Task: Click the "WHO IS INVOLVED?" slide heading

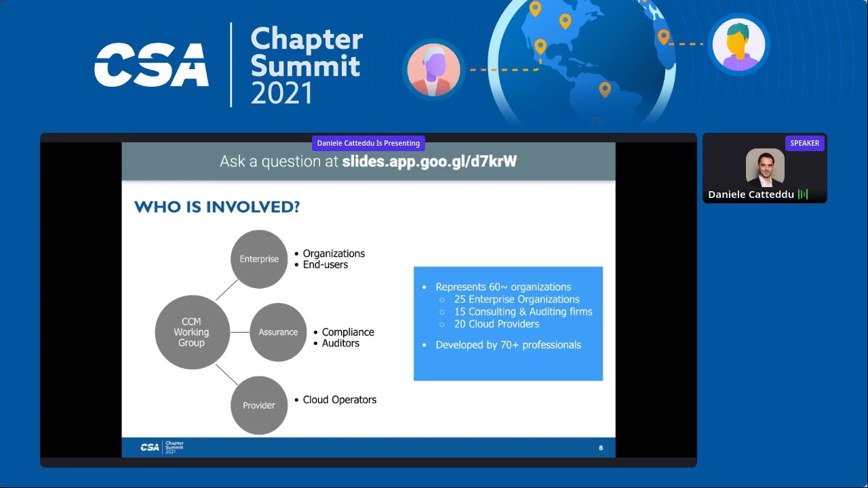Action: coord(217,207)
